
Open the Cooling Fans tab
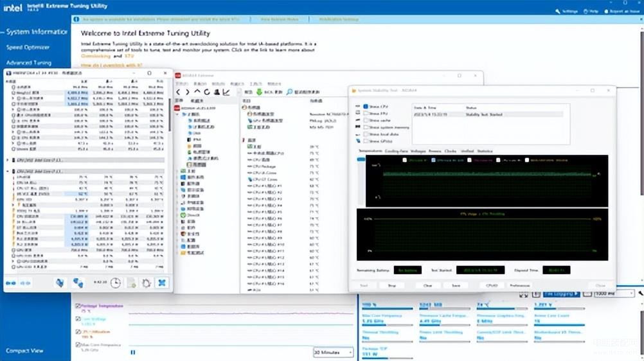coord(397,151)
